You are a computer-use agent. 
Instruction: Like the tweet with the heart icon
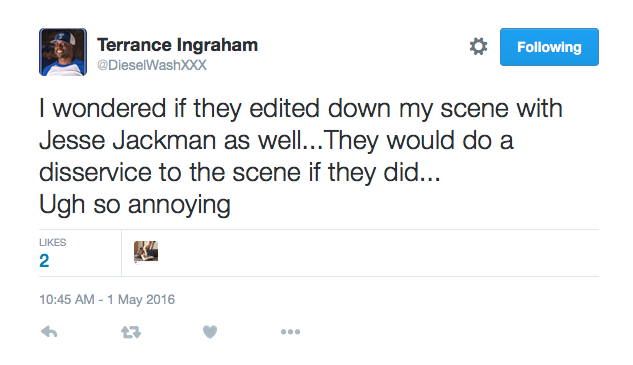pos(210,332)
